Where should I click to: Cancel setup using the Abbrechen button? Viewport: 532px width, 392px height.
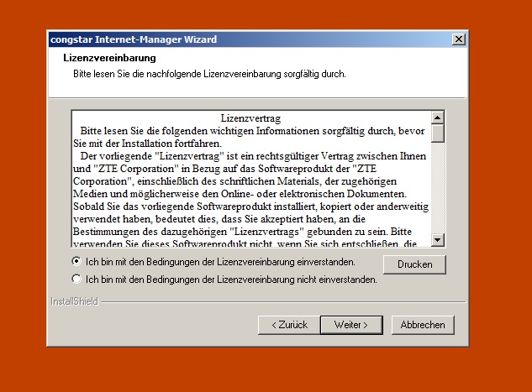[x=423, y=324]
